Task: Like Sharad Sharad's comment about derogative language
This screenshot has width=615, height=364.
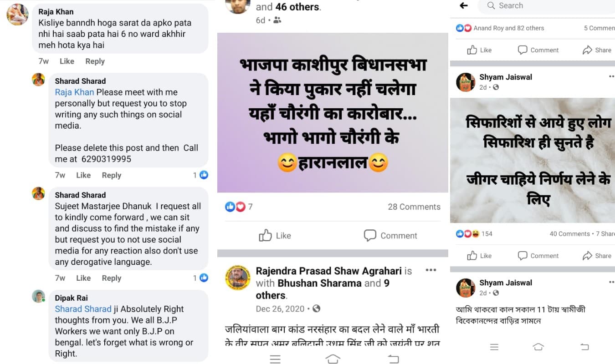Action: point(83,278)
